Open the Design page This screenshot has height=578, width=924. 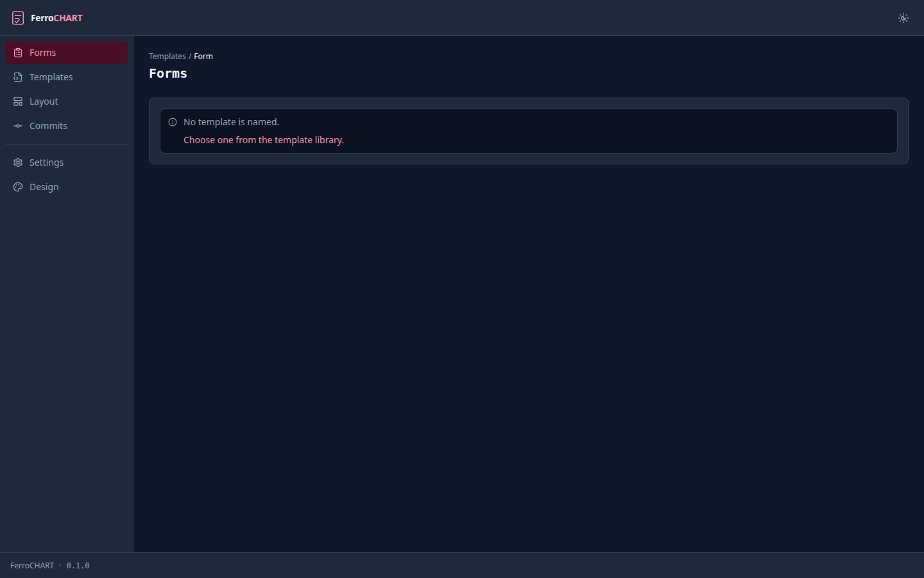(x=67, y=187)
